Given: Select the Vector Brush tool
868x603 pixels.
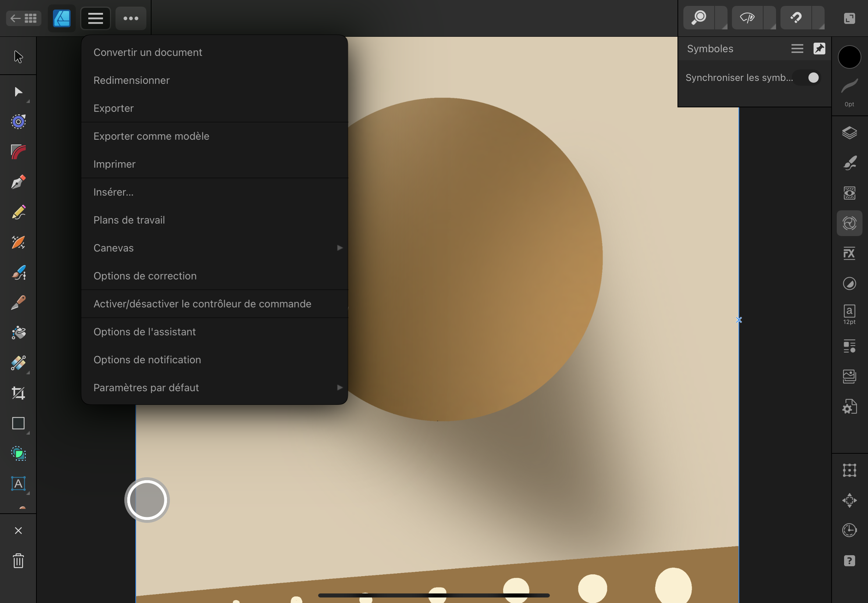Looking at the screenshot, I should (18, 273).
